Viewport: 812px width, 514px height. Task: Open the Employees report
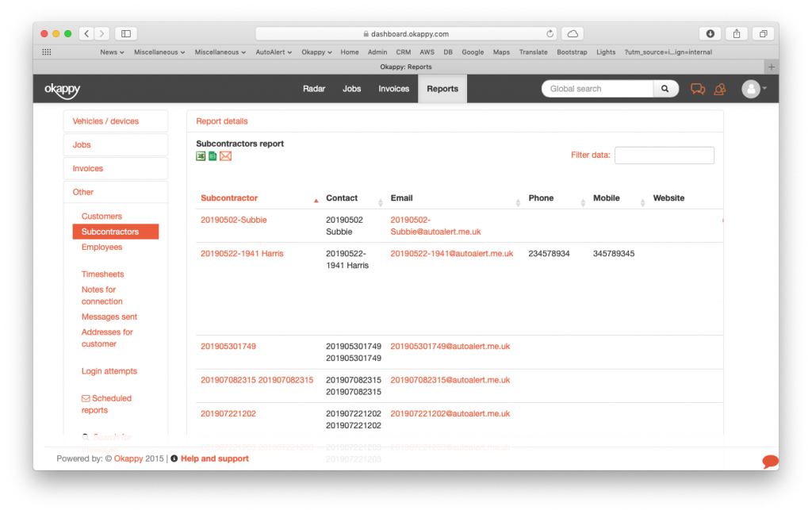[x=101, y=247]
